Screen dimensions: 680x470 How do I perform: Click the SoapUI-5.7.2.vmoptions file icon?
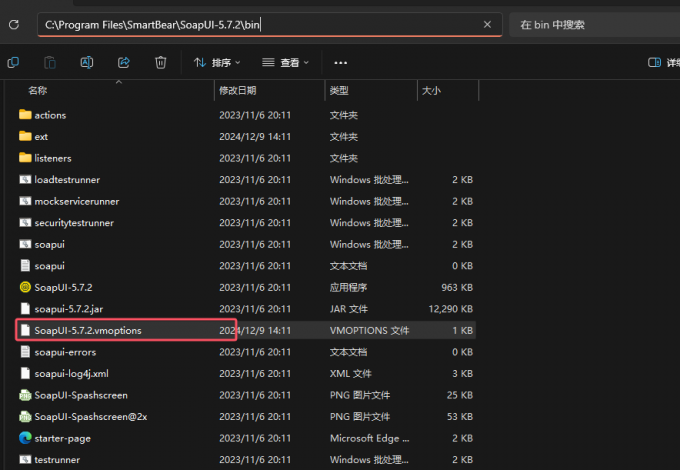pyautogui.click(x=25, y=330)
